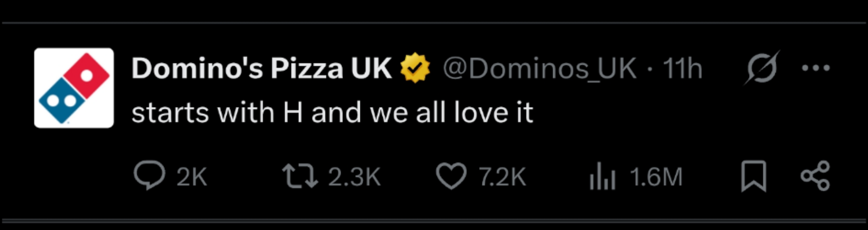Screen dimensions: 868x230
Task: Bookmark this Domino's tweet
Action: pos(754,176)
